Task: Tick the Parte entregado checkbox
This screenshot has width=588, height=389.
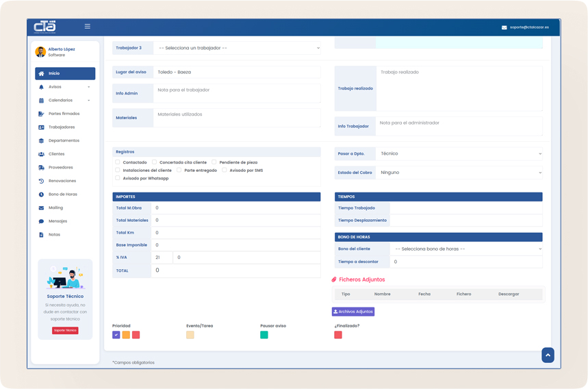Action: point(179,170)
